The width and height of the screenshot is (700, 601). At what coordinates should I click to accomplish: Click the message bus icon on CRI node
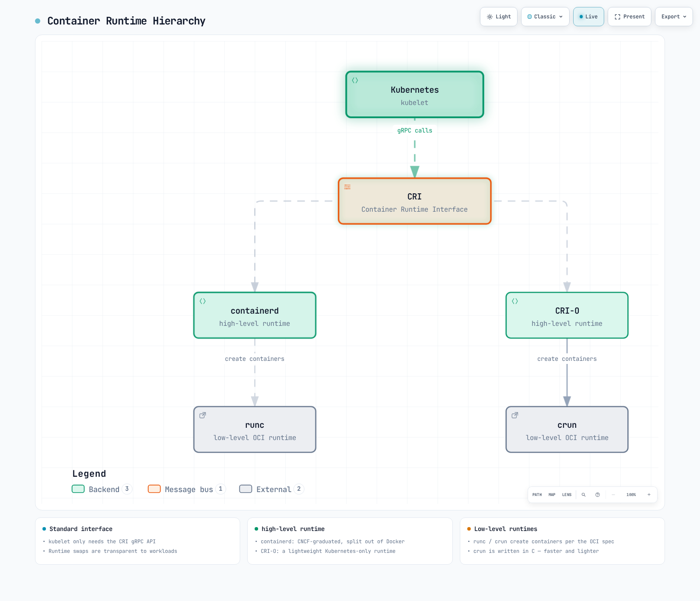tap(347, 187)
